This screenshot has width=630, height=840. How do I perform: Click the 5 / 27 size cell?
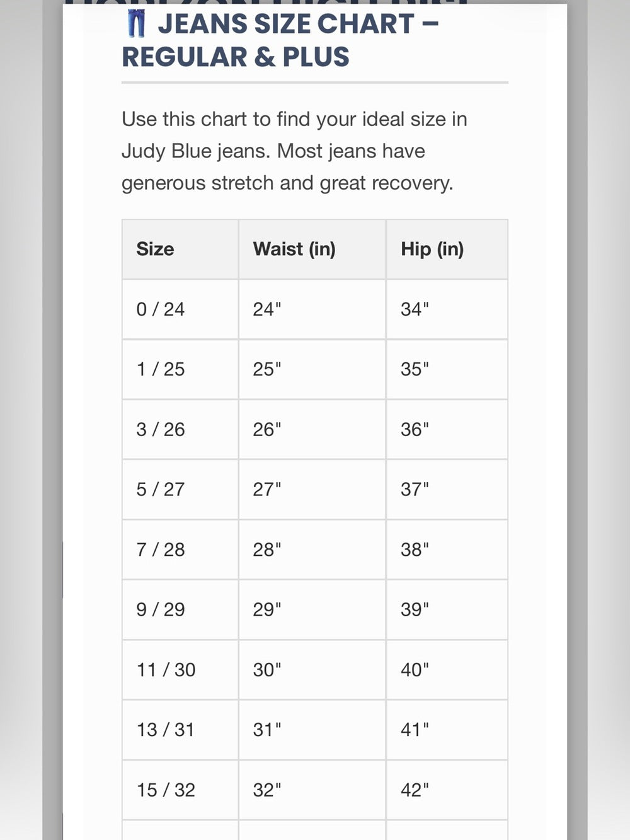[x=180, y=490]
